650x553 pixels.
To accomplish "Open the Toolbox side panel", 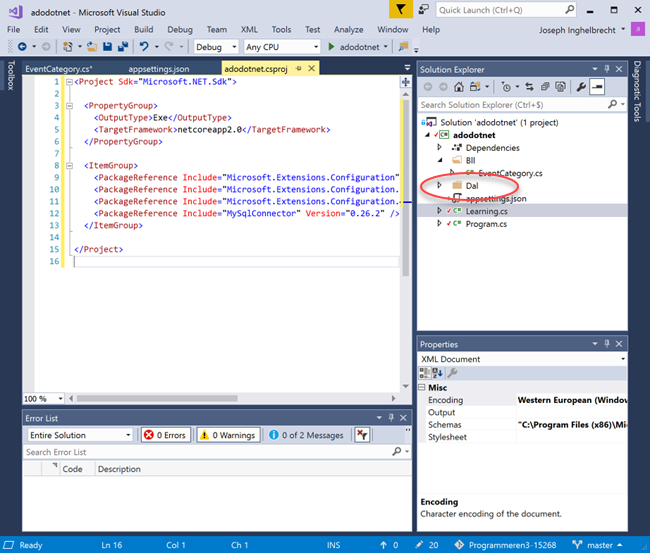I will [10, 75].
